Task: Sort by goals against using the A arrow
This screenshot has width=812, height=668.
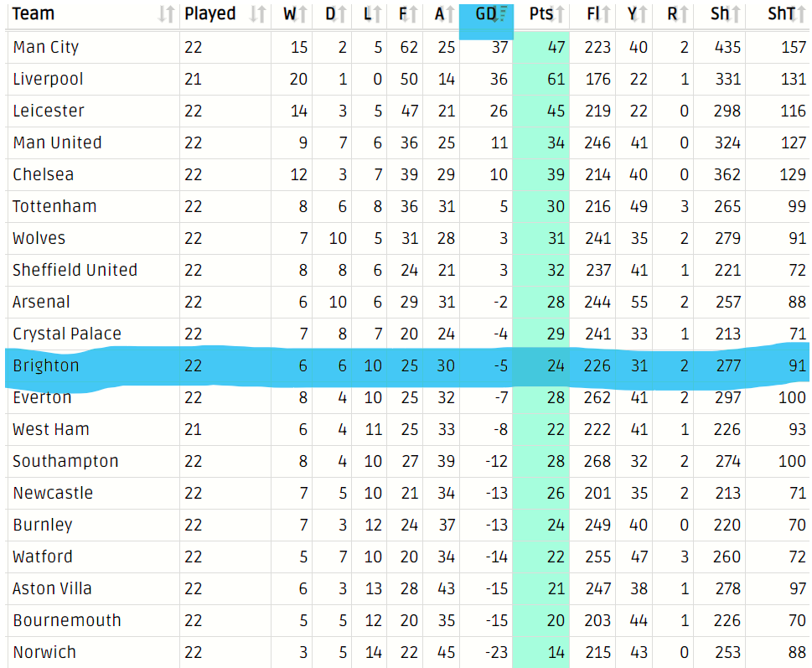Action: click(x=450, y=14)
